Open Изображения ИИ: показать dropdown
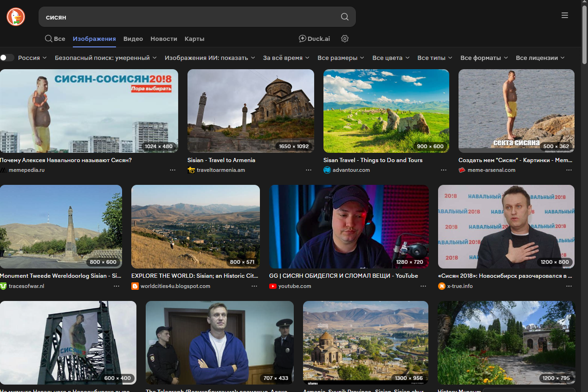The width and height of the screenshot is (588, 392). pyautogui.click(x=210, y=58)
